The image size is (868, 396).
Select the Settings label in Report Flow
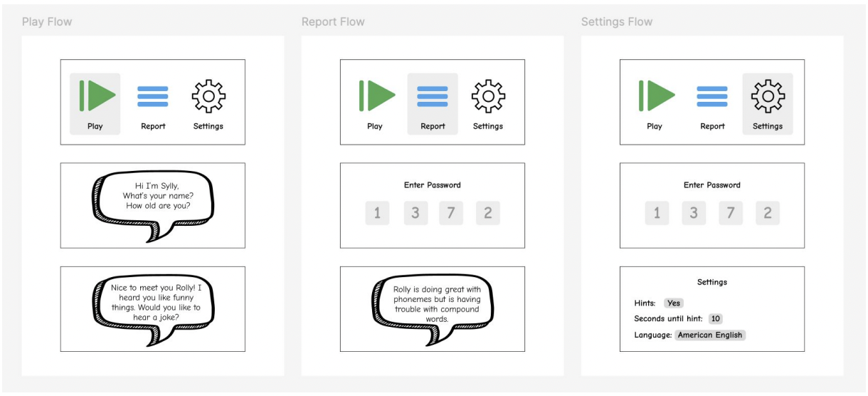point(488,126)
